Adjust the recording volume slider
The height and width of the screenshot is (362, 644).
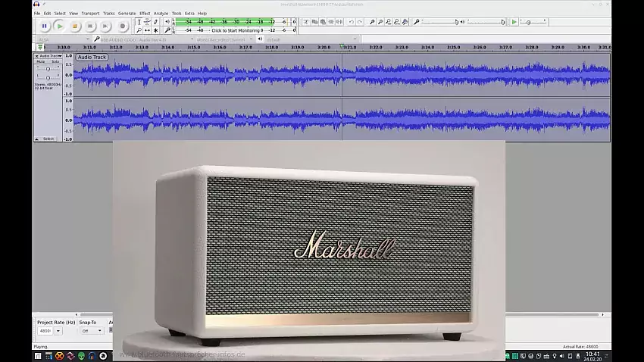click(x=439, y=22)
